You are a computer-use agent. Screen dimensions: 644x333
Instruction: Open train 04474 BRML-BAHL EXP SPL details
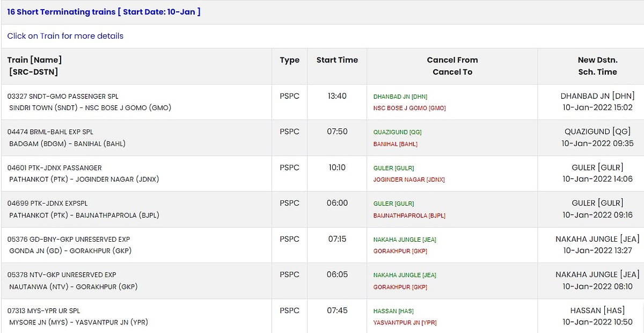point(50,132)
